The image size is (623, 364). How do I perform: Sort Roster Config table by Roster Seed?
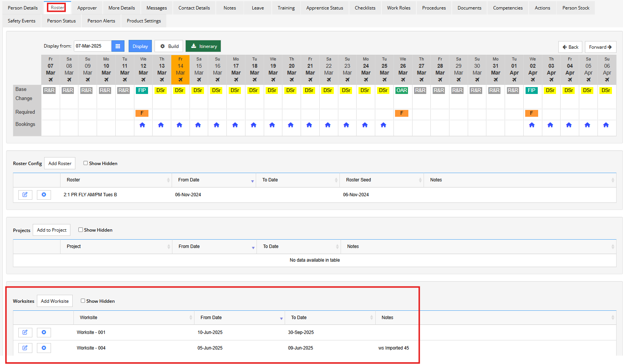click(x=382, y=180)
